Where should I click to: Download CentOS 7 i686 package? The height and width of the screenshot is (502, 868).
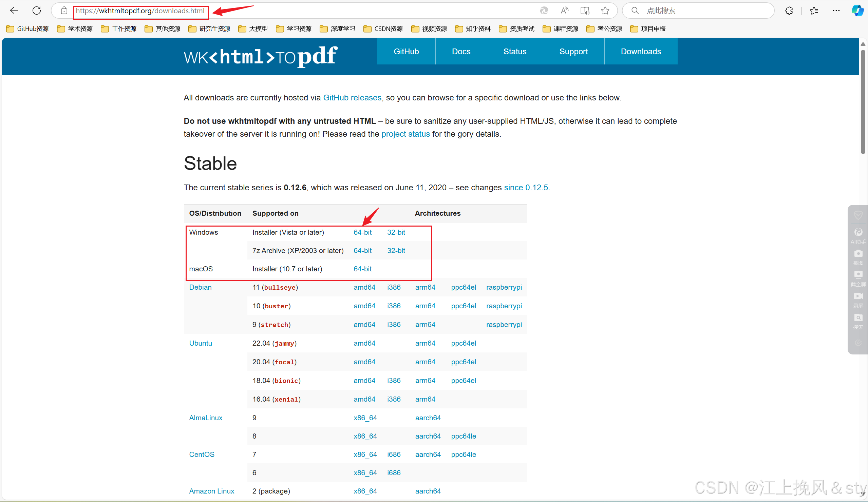click(394, 455)
